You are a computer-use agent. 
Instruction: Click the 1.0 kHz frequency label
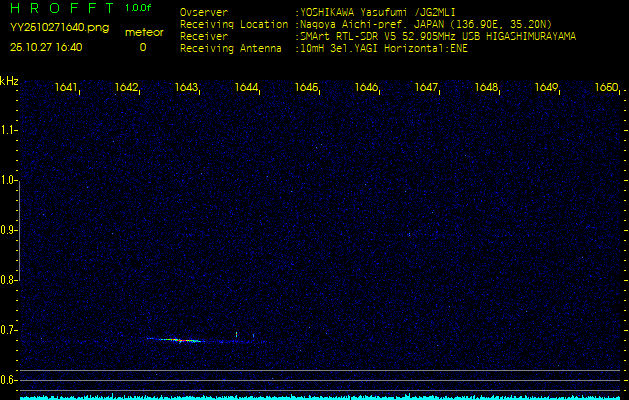coord(8,180)
